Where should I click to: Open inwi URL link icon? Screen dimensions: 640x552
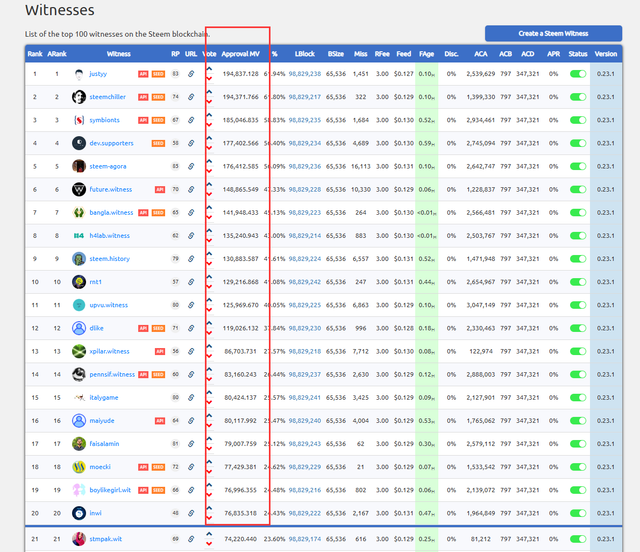(x=191, y=513)
